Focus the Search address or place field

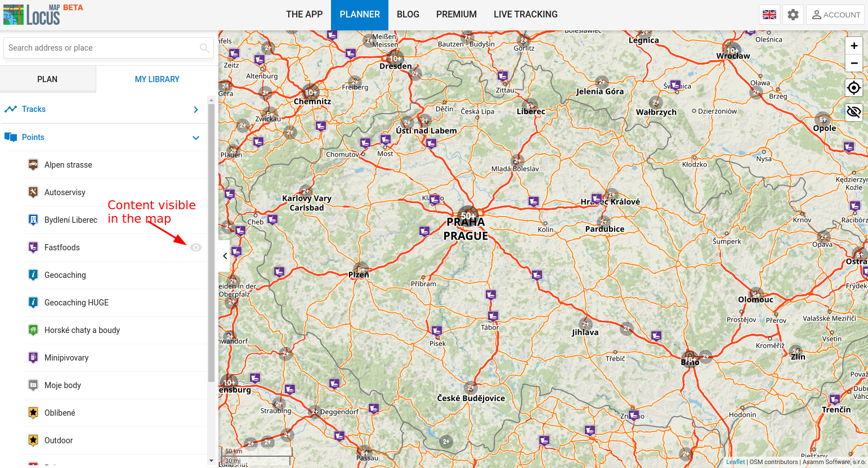[x=101, y=48]
